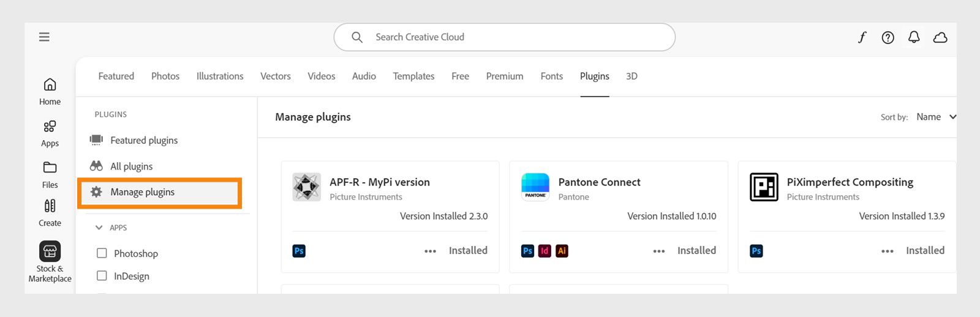Open the Sort by Name dropdown
Viewport: 980px width, 317px height.
pos(935,117)
